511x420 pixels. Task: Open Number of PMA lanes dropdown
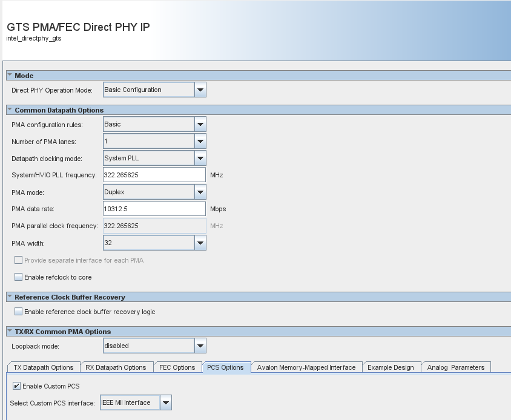click(200, 141)
